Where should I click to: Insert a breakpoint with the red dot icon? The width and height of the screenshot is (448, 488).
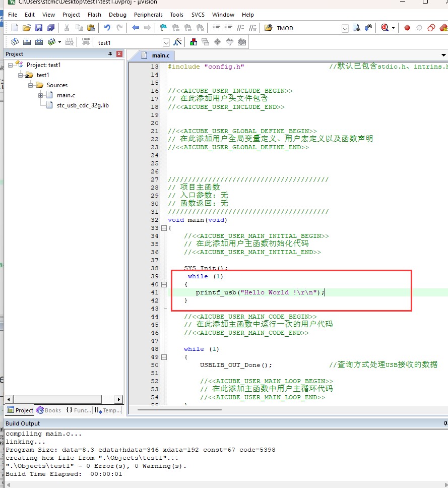(x=407, y=28)
